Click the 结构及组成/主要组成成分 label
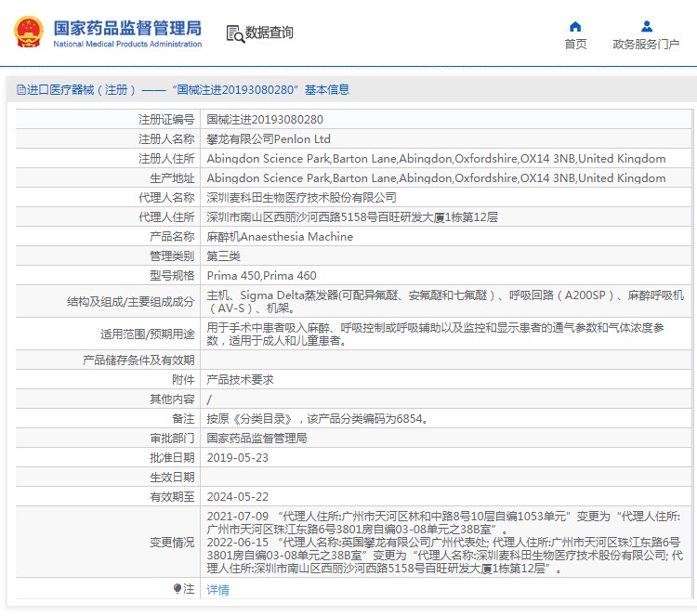 (x=131, y=302)
